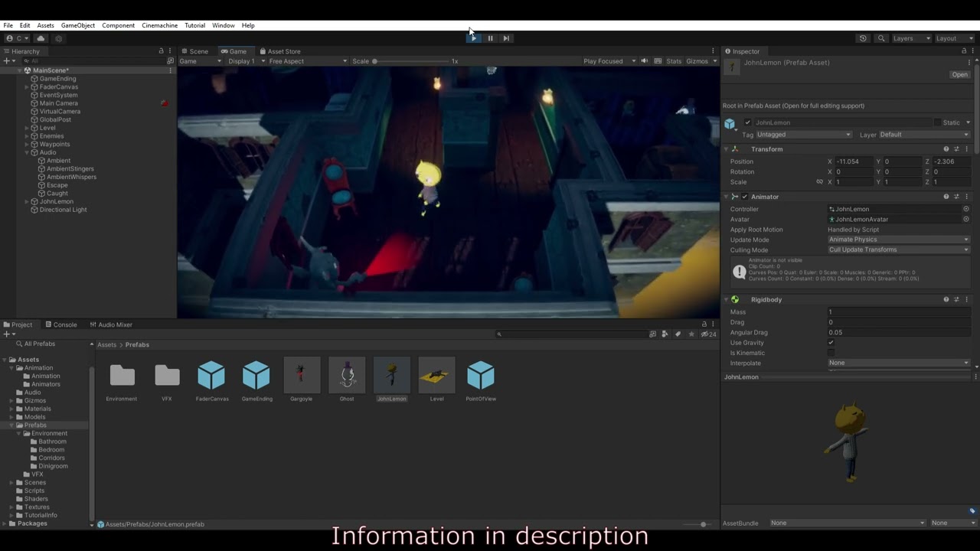Open the Layers dropdown
980x551 pixels.
911,38
